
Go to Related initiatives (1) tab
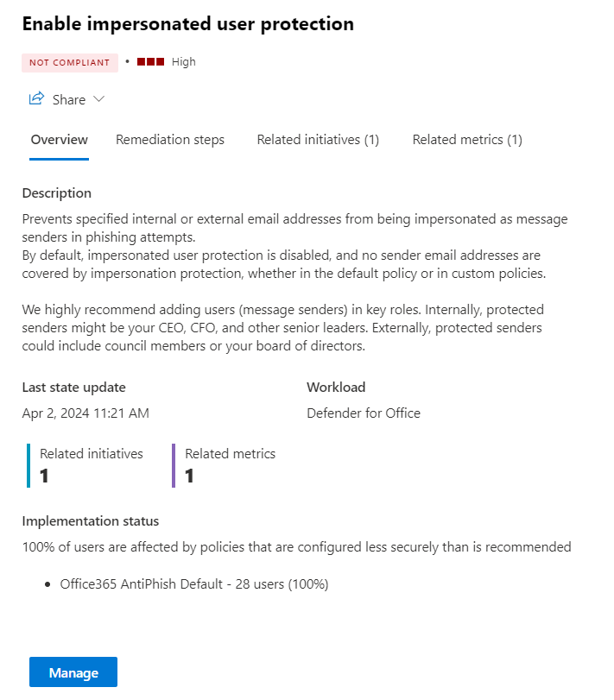[x=318, y=140]
